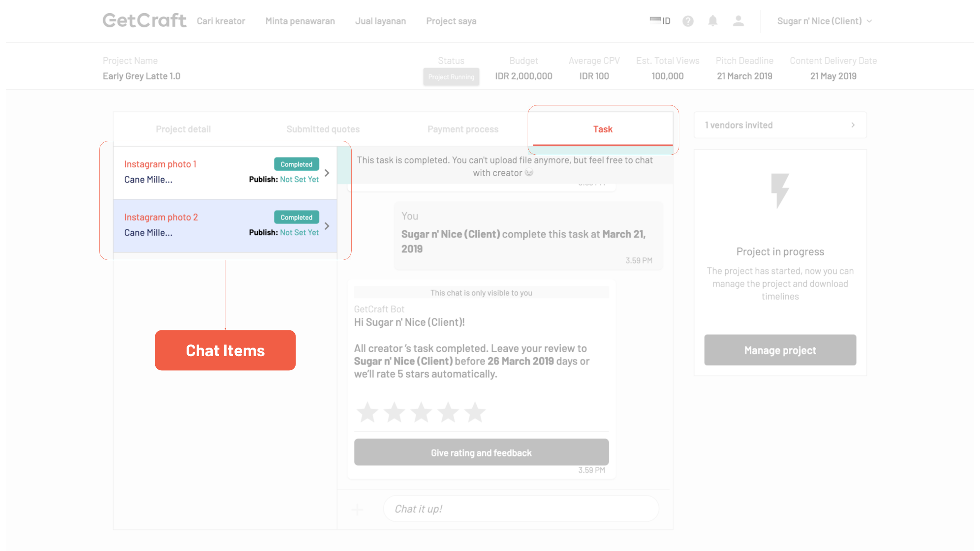Click the IDR 100 average CPV value
The height and width of the screenshot is (551, 980).
point(594,76)
